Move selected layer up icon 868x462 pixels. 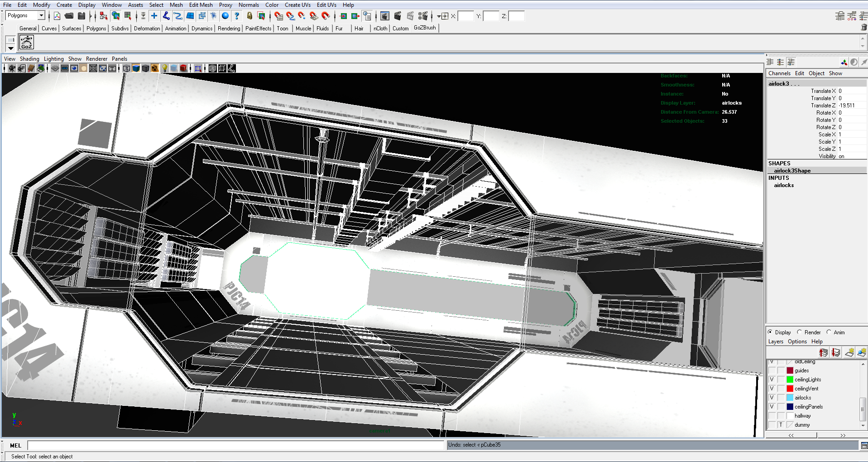[x=824, y=352]
